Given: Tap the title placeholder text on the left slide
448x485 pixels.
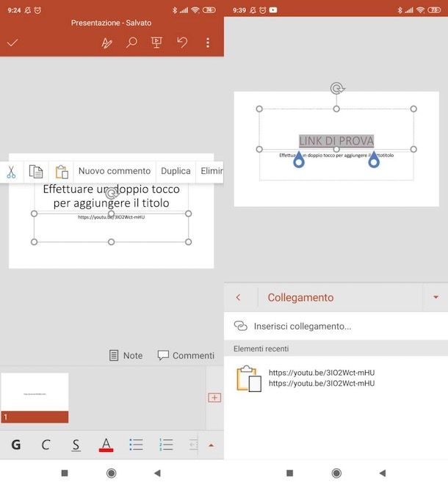Looking at the screenshot, I should (x=111, y=196).
